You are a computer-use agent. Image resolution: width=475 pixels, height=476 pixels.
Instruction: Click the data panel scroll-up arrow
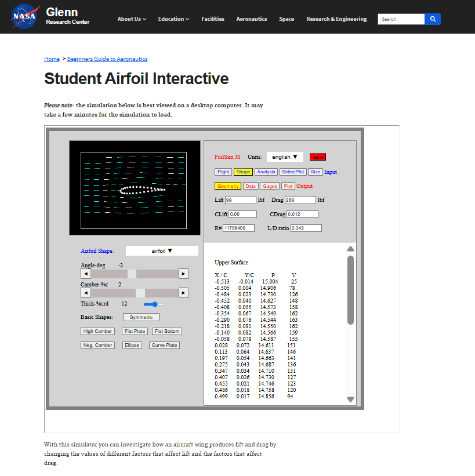350,249
